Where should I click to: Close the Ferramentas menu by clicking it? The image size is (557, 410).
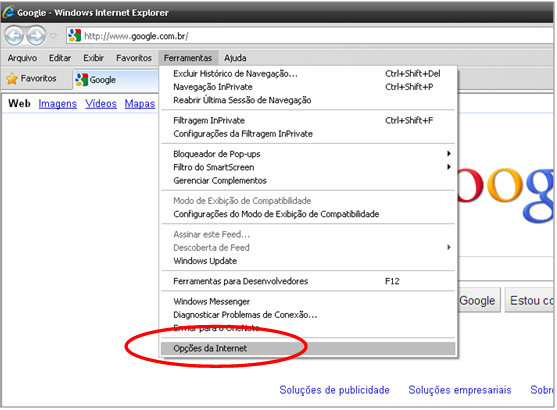tap(188, 58)
